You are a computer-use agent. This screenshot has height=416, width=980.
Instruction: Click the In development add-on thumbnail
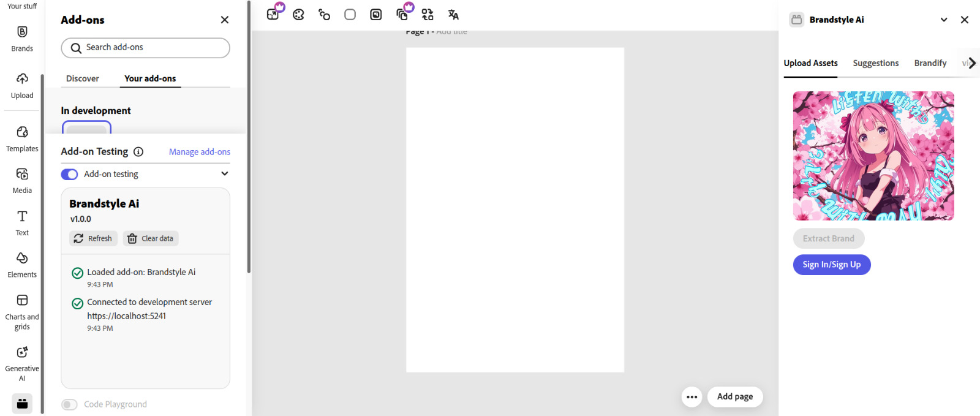(86, 127)
